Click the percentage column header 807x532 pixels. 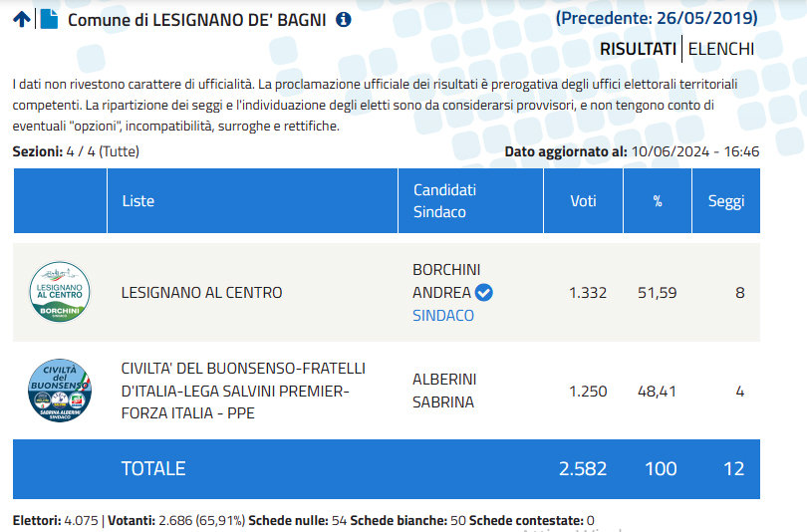(x=658, y=200)
